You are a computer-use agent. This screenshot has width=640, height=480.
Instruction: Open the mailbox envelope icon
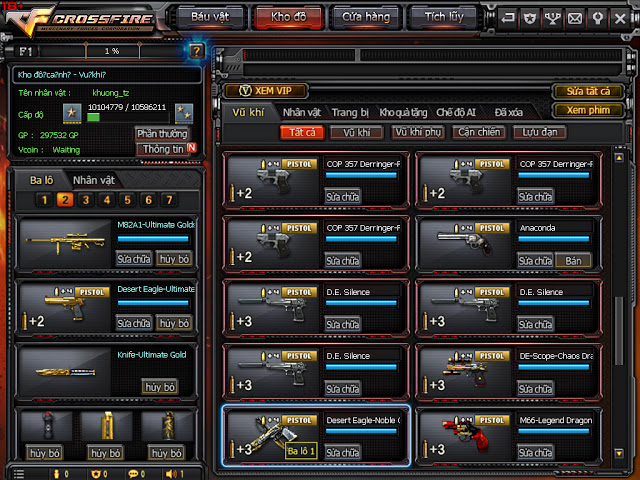point(575,18)
